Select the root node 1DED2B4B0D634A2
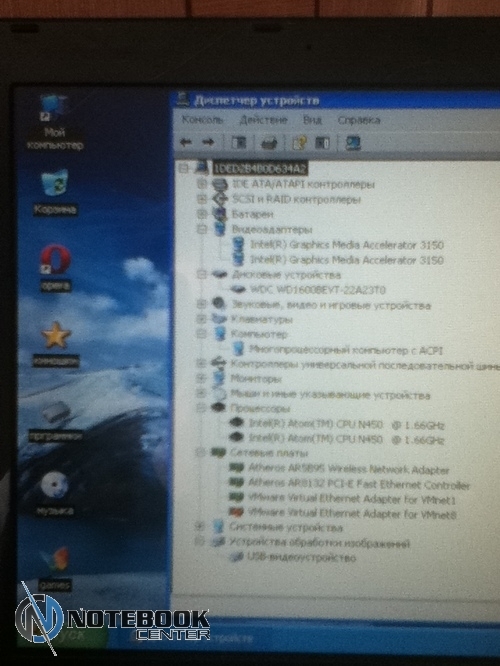Viewport: 500px width, 666px height. coord(259,169)
